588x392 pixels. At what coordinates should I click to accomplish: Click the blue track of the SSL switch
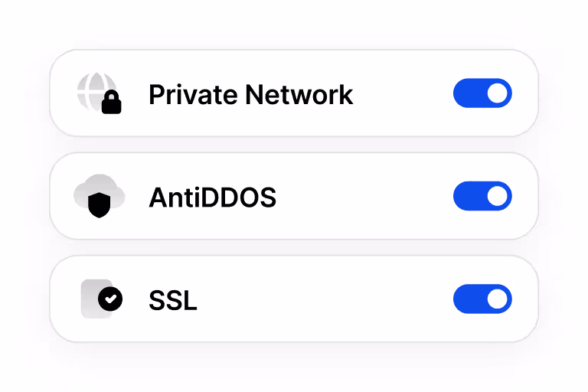click(x=467, y=299)
